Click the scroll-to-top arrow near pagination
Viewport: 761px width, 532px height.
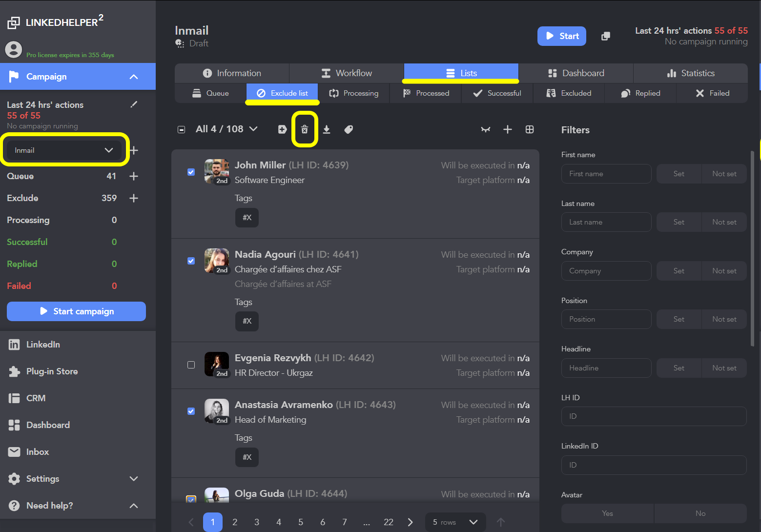point(501,522)
